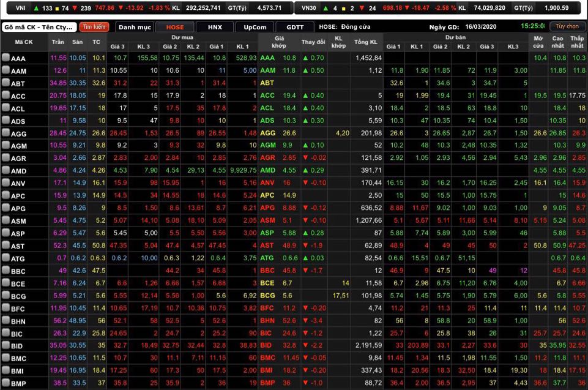The width and height of the screenshot is (588, 390).
Task: Click AAA total volume 1,452,84
Action: coord(368,58)
